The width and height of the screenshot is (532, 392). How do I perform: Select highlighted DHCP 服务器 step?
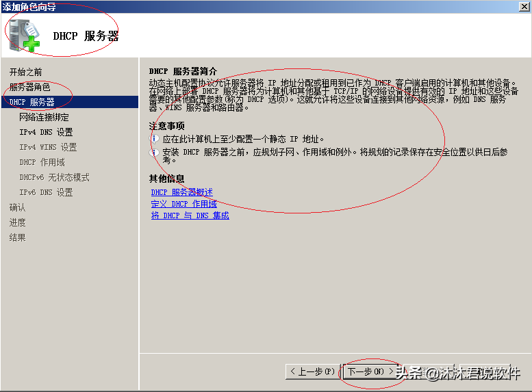coord(70,102)
